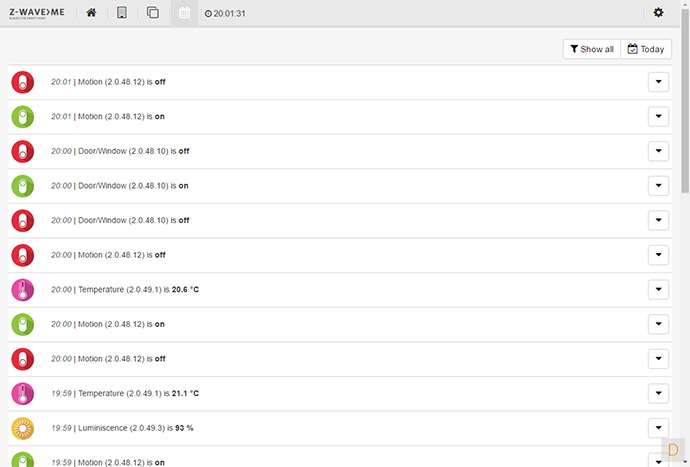This screenshot has width=690, height=467.
Task: Open dropdown for Luminiscence 93 % event
Action: click(x=658, y=428)
